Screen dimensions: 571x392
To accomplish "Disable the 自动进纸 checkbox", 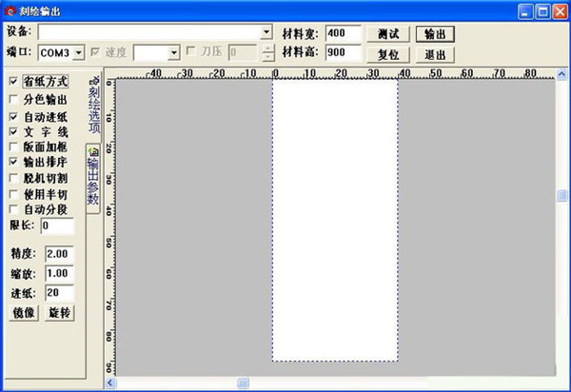I will (13, 115).
